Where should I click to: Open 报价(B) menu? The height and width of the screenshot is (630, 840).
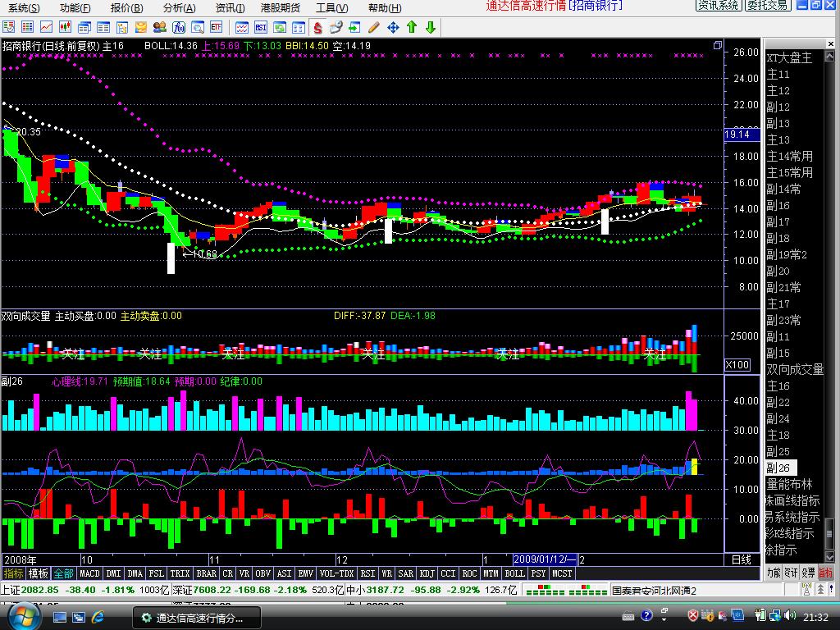click(126, 7)
